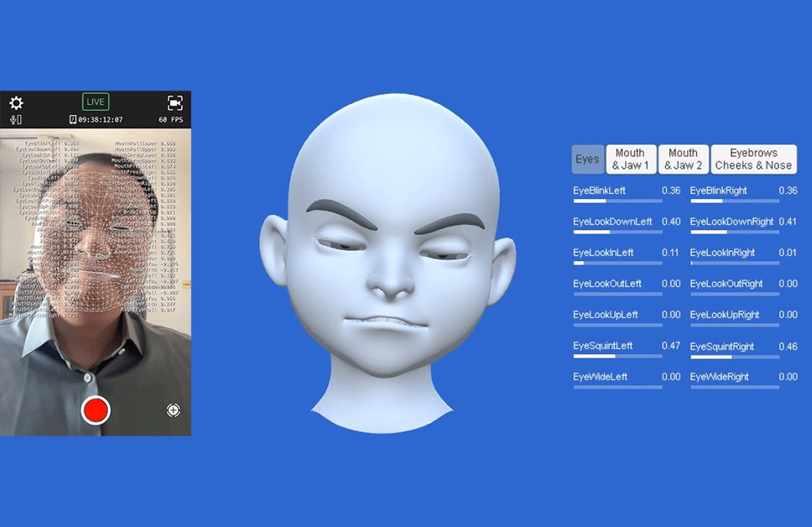Image resolution: width=812 pixels, height=527 pixels.
Task: Click the EyeBlinkLeft label
Action: pos(599,190)
